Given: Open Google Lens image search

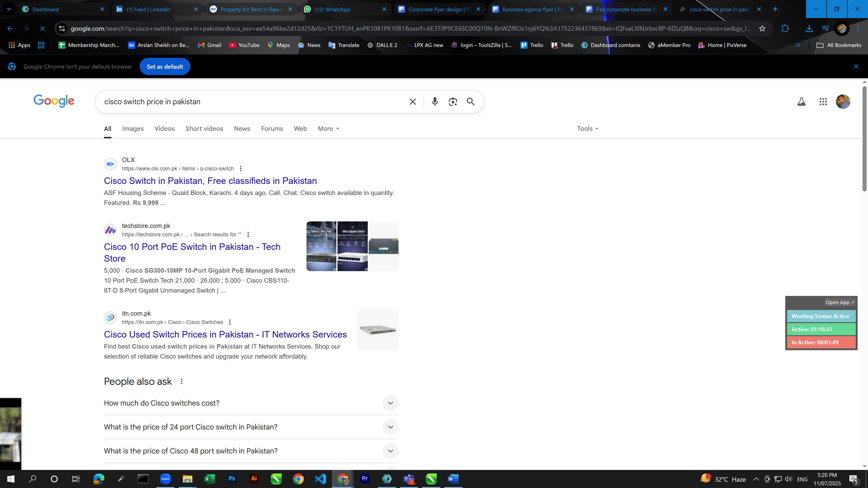Looking at the screenshot, I should pos(453,101).
